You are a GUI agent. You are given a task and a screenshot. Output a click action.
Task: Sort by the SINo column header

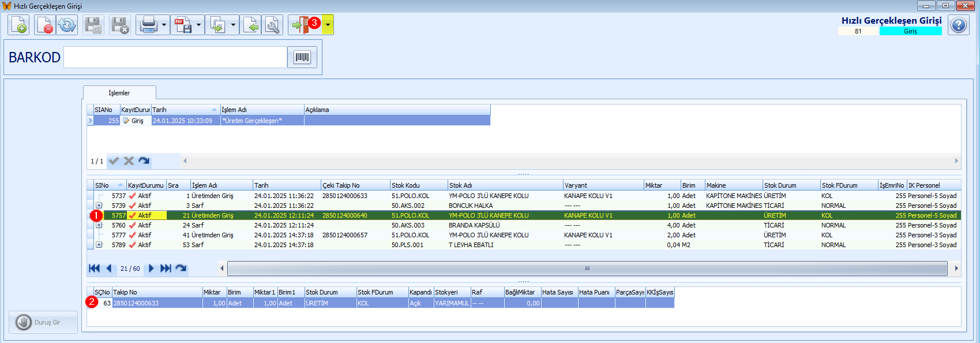(x=110, y=185)
